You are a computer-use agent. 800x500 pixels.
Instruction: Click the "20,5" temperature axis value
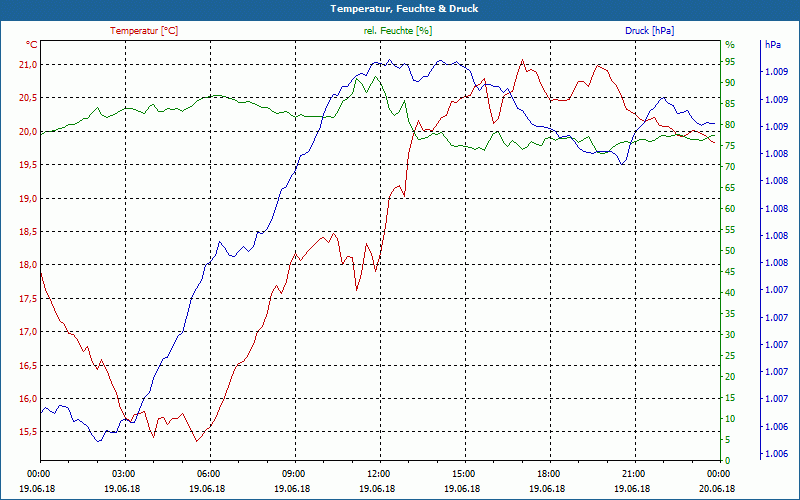coord(28,98)
